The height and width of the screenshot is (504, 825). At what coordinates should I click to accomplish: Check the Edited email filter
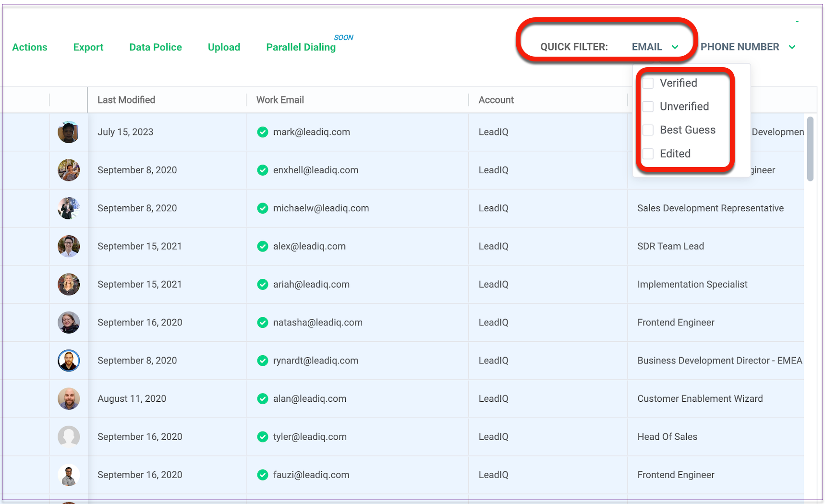coord(648,154)
